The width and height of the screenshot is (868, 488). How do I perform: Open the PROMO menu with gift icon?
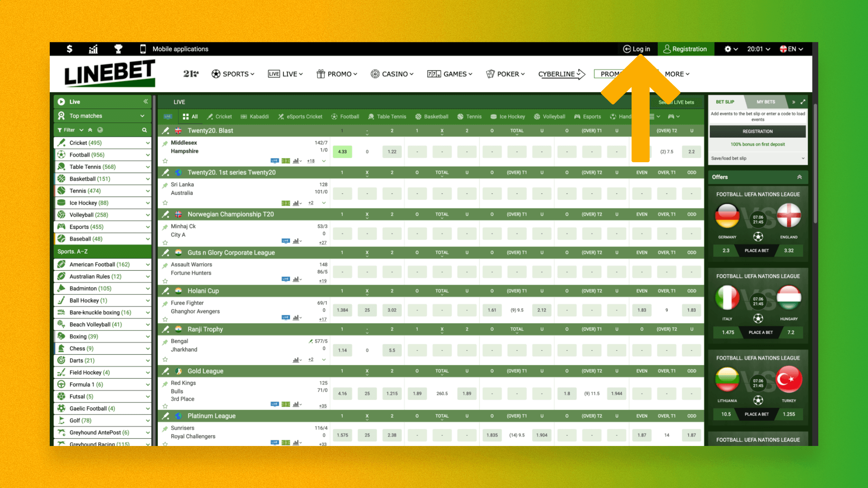tap(337, 74)
